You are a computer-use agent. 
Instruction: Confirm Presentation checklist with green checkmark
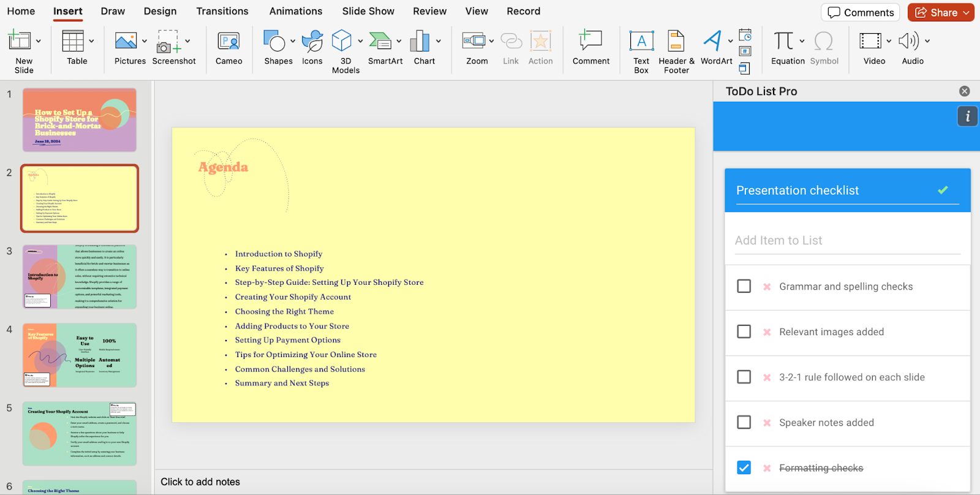[x=943, y=190]
